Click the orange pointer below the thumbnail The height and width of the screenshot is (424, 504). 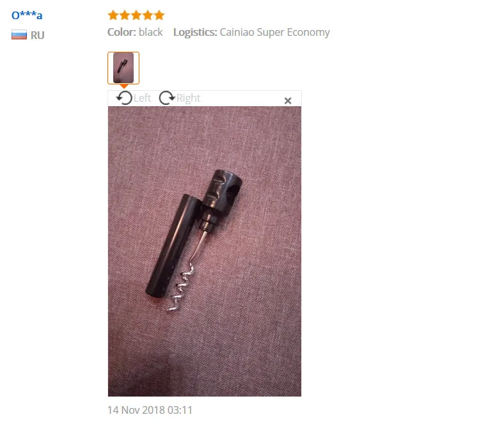tap(123, 86)
